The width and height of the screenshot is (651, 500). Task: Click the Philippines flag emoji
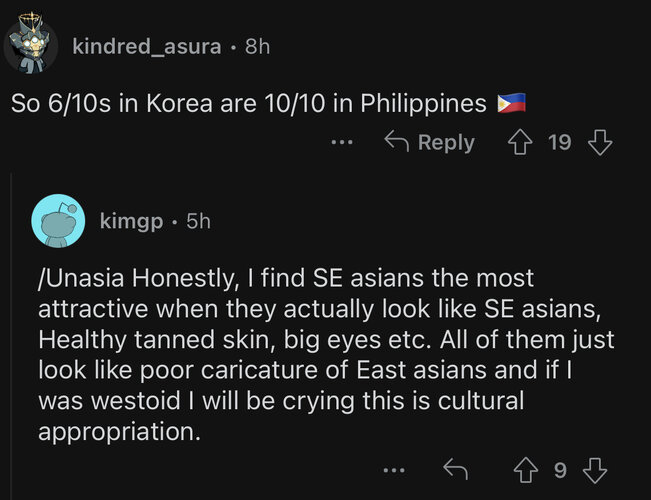512,103
